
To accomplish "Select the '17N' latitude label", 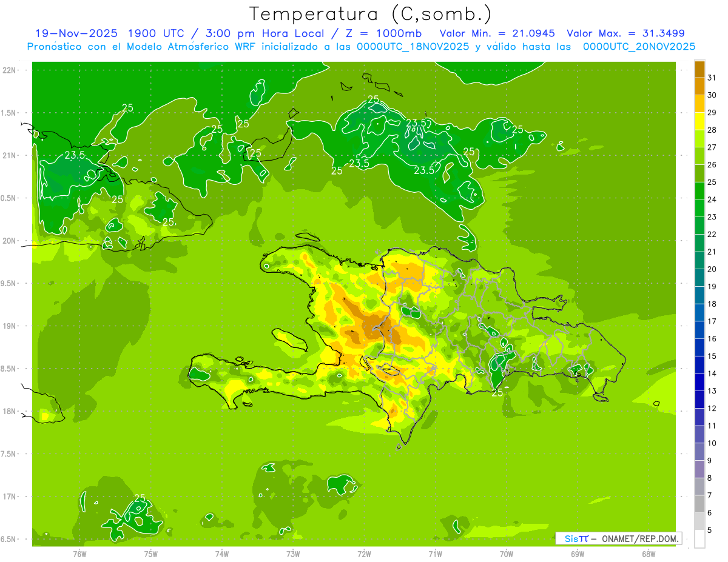I will [x=9, y=497].
